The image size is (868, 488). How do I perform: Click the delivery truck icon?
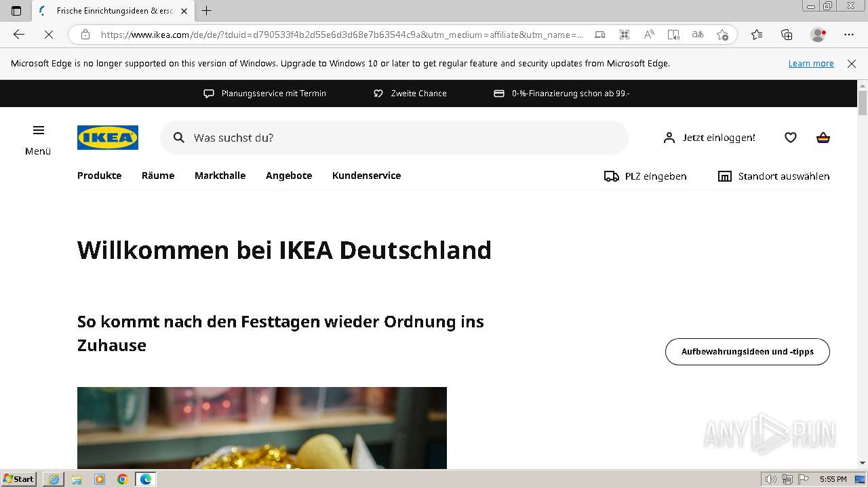(612, 176)
